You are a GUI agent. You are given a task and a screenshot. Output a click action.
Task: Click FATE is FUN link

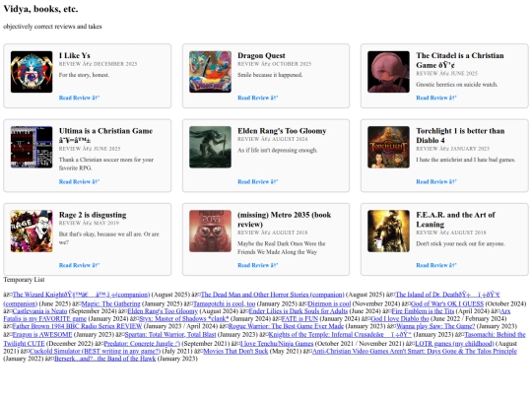(x=299, y=318)
